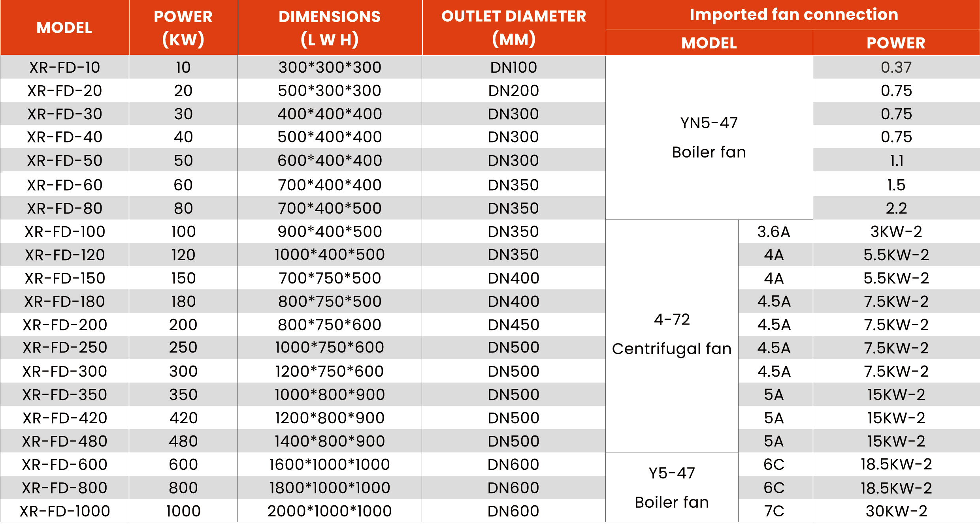
Task: Select the 0.37 fan power cell
Action: tap(896, 68)
